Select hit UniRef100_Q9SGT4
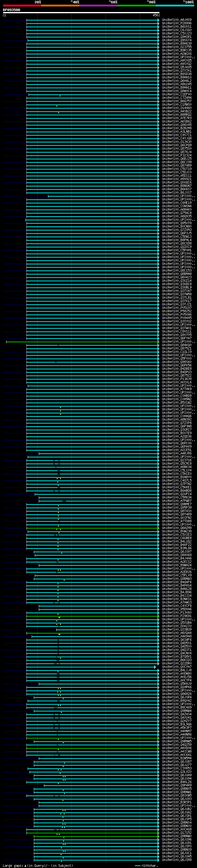197x868 pixels. tap(177, 40)
